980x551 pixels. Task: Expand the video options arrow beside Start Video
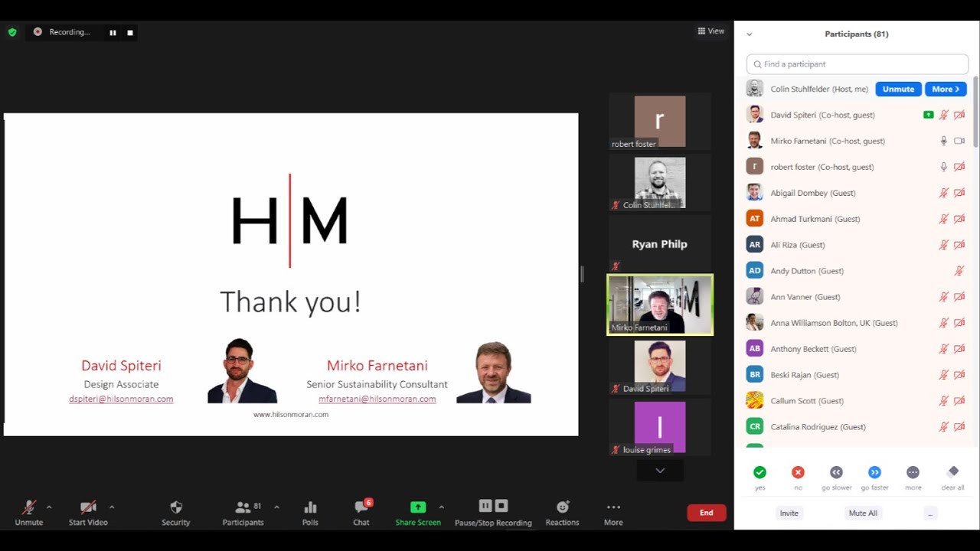tap(112, 507)
